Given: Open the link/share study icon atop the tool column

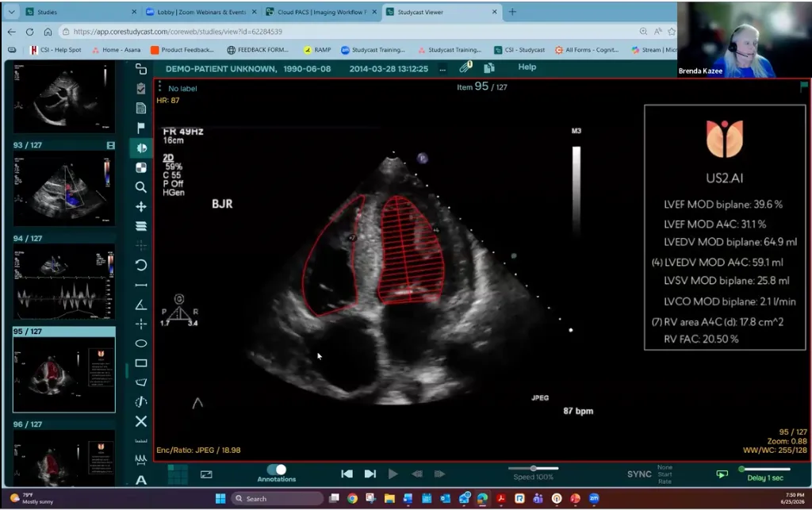Looking at the screenshot, I should point(141,69).
